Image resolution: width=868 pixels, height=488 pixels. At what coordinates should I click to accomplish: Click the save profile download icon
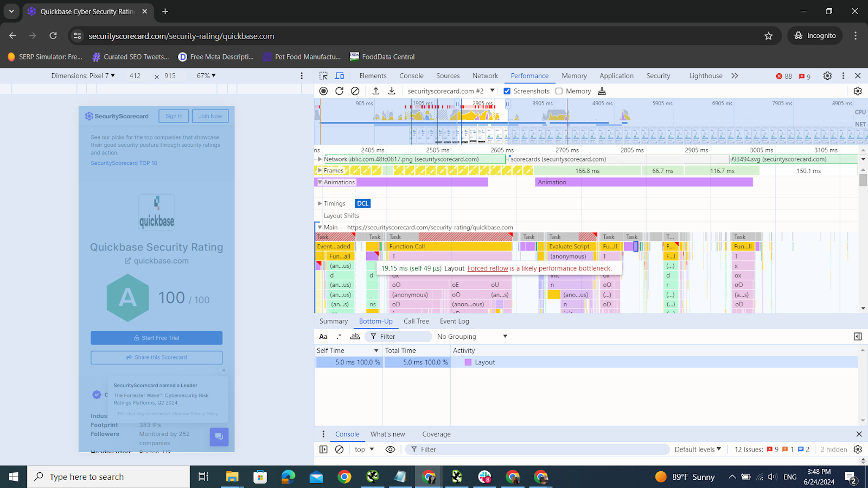point(392,91)
